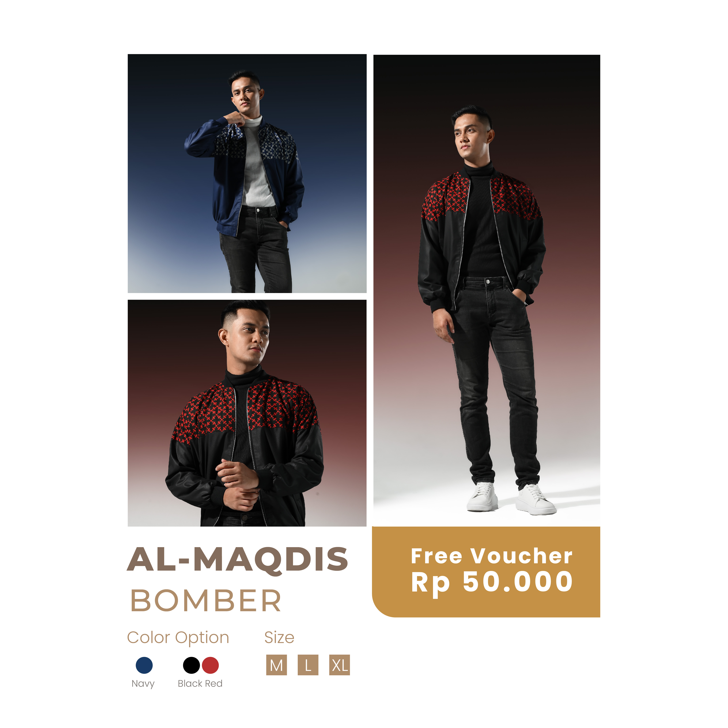This screenshot has width=728, height=728.
Task: Open the black red jacket close-up photo
Action: (x=247, y=413)
